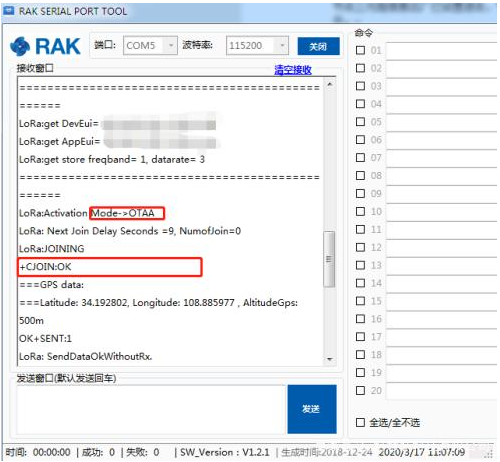Check command checkbox 15
This screenshot has height=462, width=500.
coord(360,301)
